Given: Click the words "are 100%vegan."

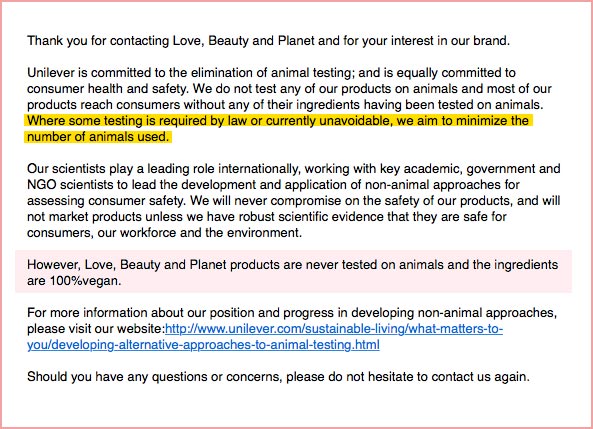Looking at the screenshot, I should [74, 281].
